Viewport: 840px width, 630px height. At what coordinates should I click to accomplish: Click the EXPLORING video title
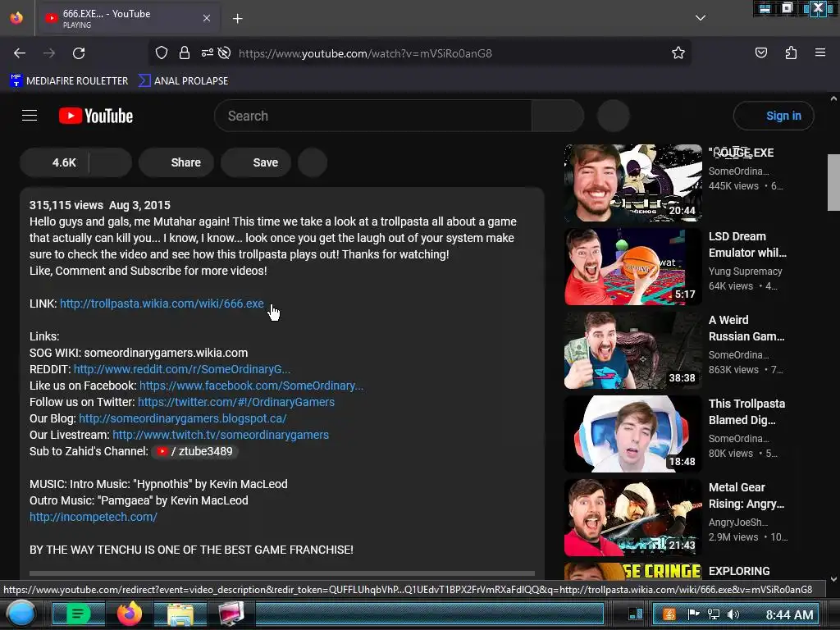pyautogui.click(x=739, y=571)
